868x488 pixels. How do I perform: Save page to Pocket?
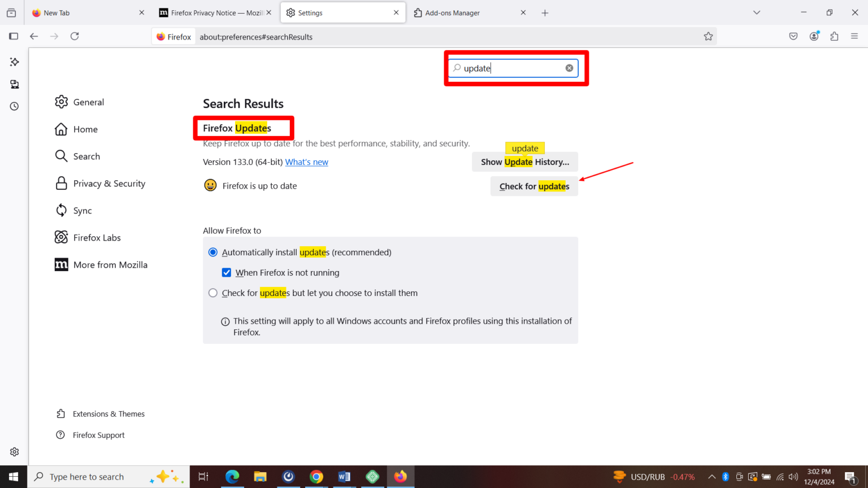click(793, 36)
